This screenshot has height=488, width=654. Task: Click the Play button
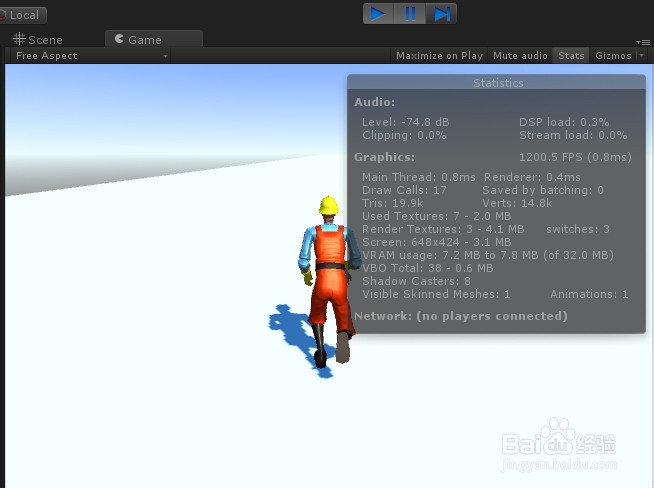tap(378, 14)
